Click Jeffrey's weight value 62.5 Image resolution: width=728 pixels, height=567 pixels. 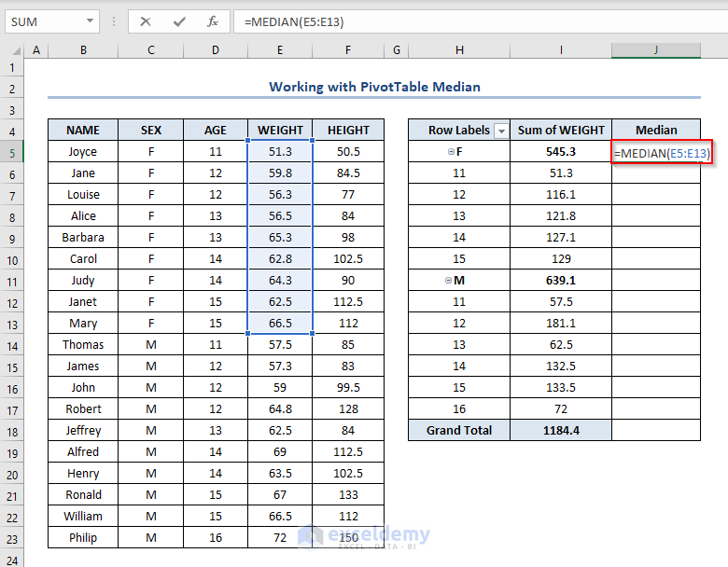click(280, 430)
